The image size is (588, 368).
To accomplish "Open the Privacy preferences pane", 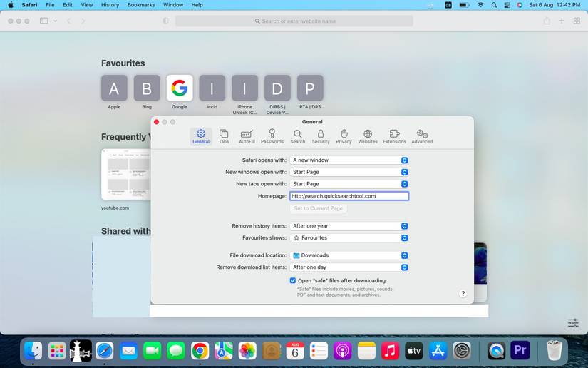I will [344, 136].
